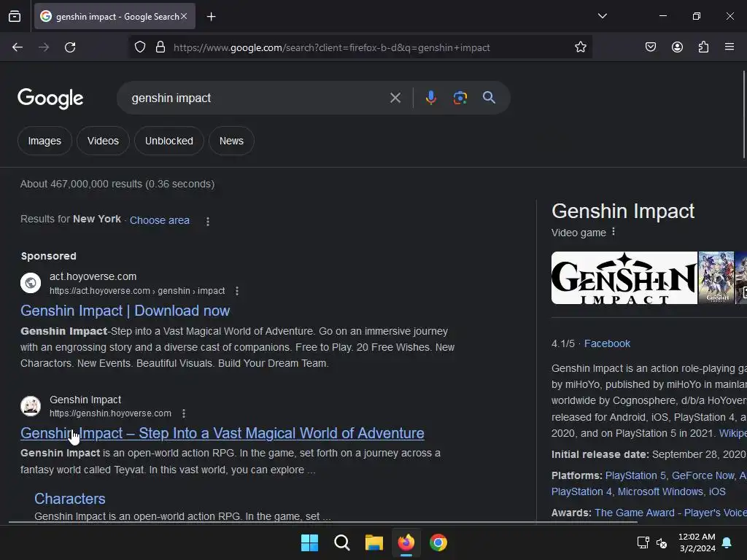Viewport: 747px width, 560px height.
Task: Select the Unblocked filter chip
Action: pos(169,141)
